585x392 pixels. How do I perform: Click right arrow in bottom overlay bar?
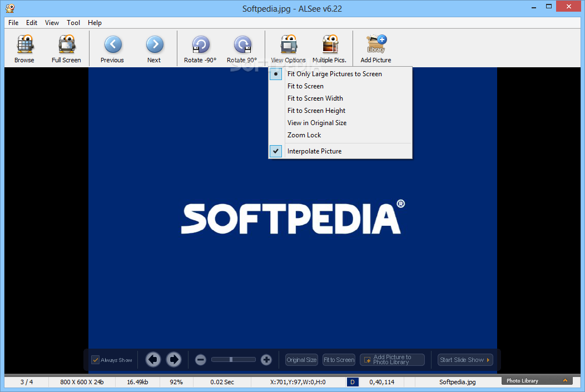click(173, 360)
